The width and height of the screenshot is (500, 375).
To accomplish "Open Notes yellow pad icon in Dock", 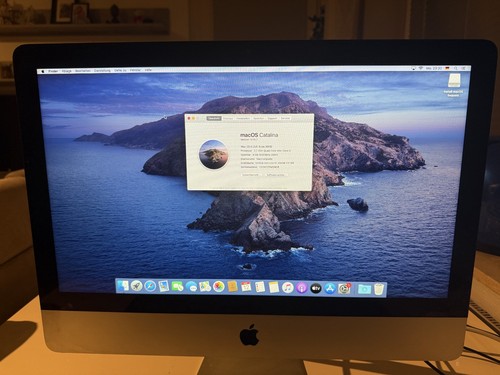I will click(274, 287).
